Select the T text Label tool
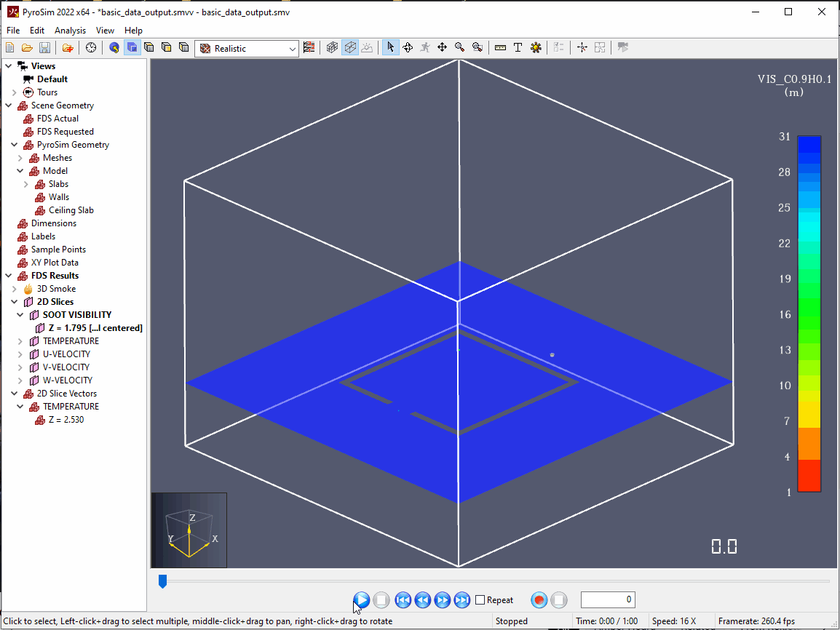This screenshot has height=630, width=840. click(518, 47)
